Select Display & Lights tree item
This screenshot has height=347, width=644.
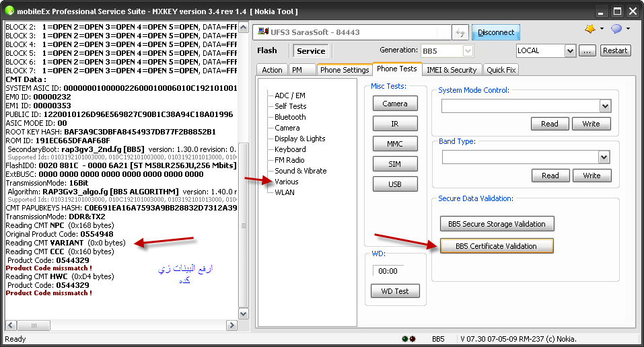tap(300, 139)
